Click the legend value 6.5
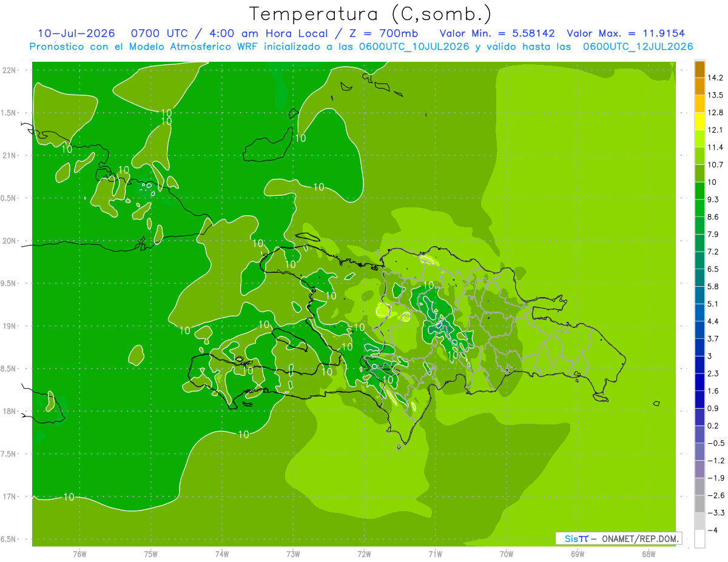728x562 pixels. [x=713, y=269]
